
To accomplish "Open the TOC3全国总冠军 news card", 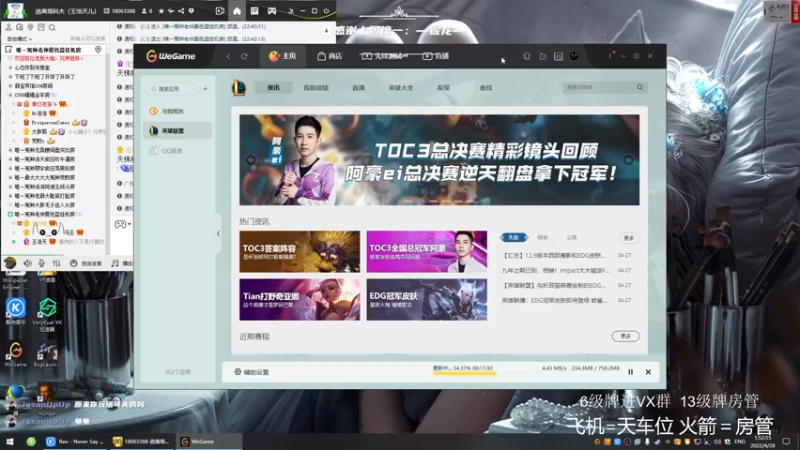I will [x=427, y=251].
